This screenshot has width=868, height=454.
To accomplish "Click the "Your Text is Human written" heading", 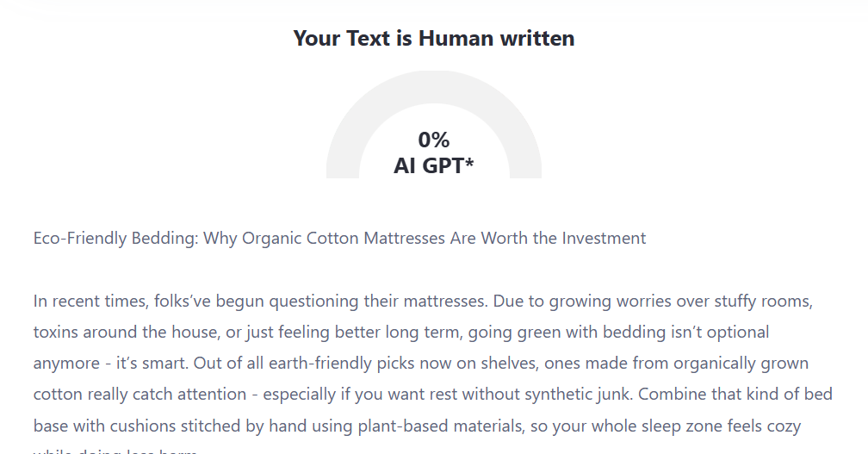I will coord(434,38).
